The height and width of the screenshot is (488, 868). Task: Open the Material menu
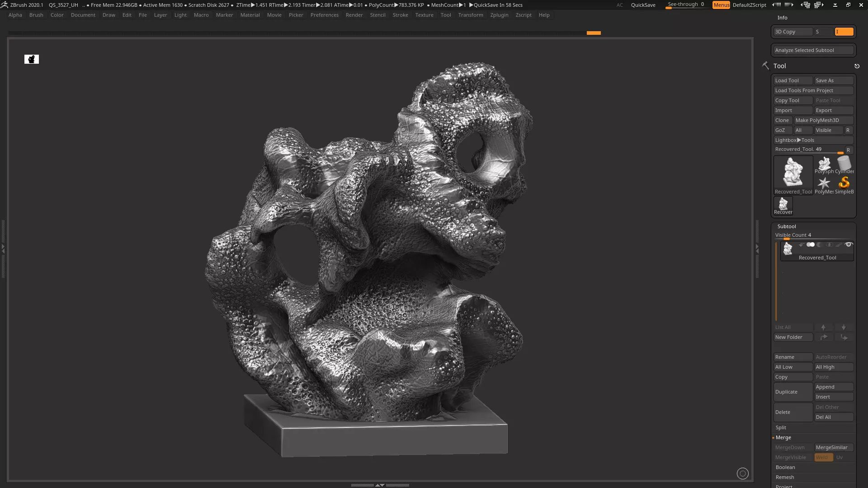click(250, 15)
